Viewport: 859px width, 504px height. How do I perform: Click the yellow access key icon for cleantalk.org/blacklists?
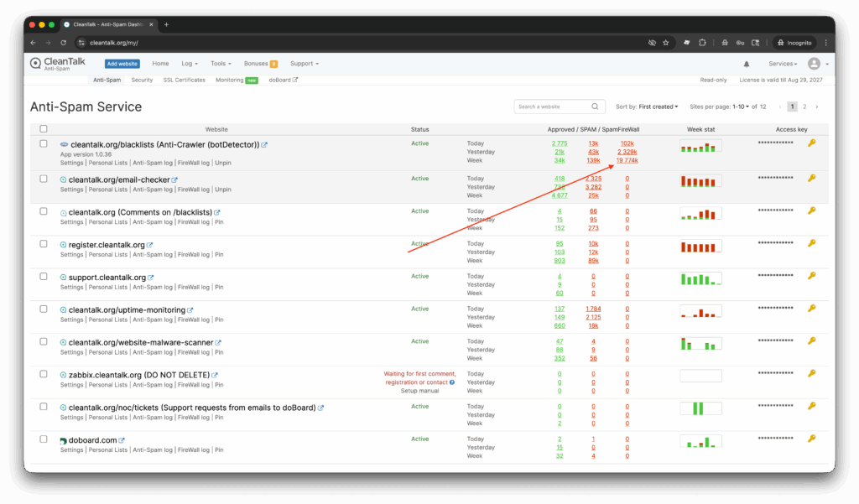810,144
